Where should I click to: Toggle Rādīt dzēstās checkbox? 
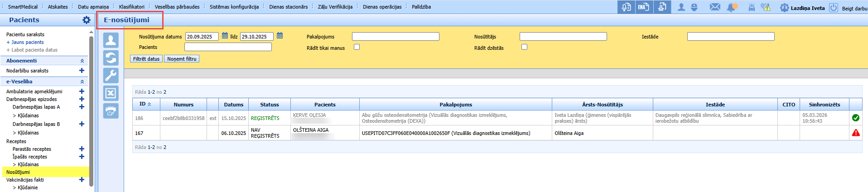click(524, 47)
